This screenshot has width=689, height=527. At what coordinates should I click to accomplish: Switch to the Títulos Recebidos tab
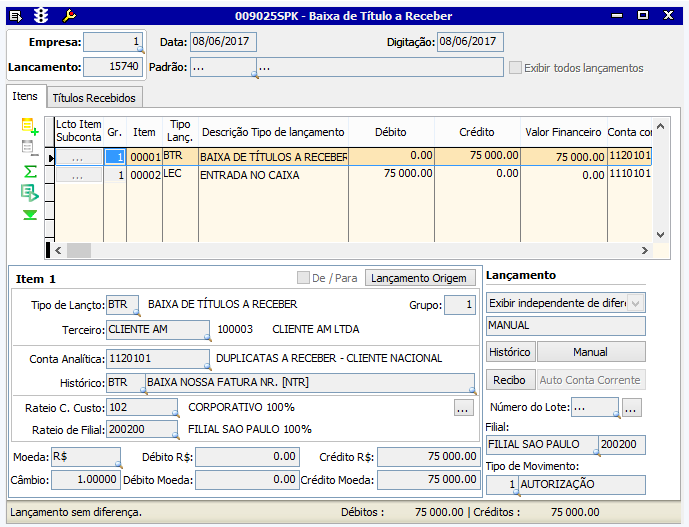coord(95,97)
